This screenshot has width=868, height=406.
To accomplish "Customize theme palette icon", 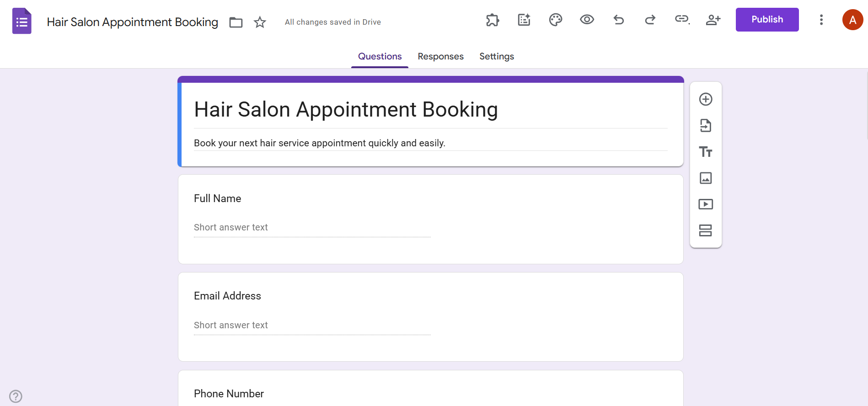I will 556,20.
